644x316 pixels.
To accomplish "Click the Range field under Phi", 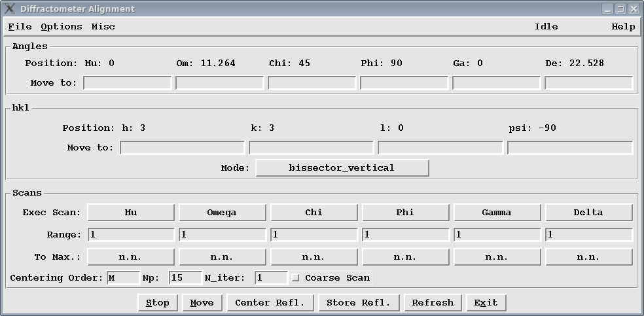I will [x=406, y=235].
